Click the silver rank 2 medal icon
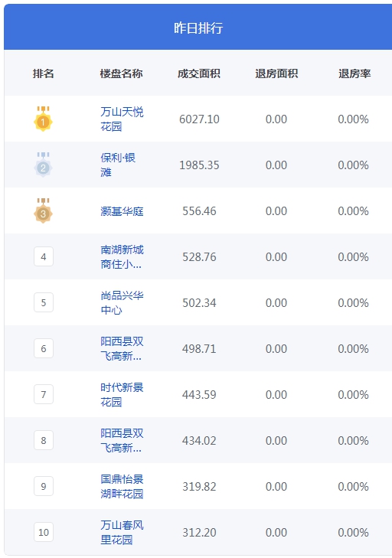 point(43,165)
